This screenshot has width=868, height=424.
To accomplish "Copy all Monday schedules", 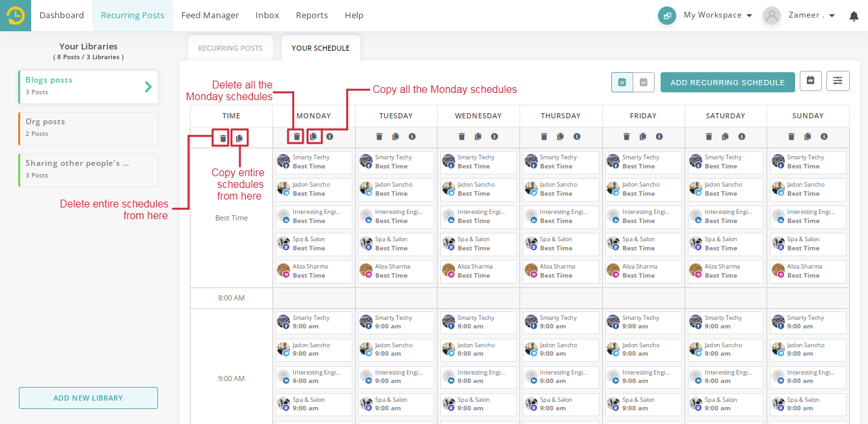I will [x=313, y=137].
